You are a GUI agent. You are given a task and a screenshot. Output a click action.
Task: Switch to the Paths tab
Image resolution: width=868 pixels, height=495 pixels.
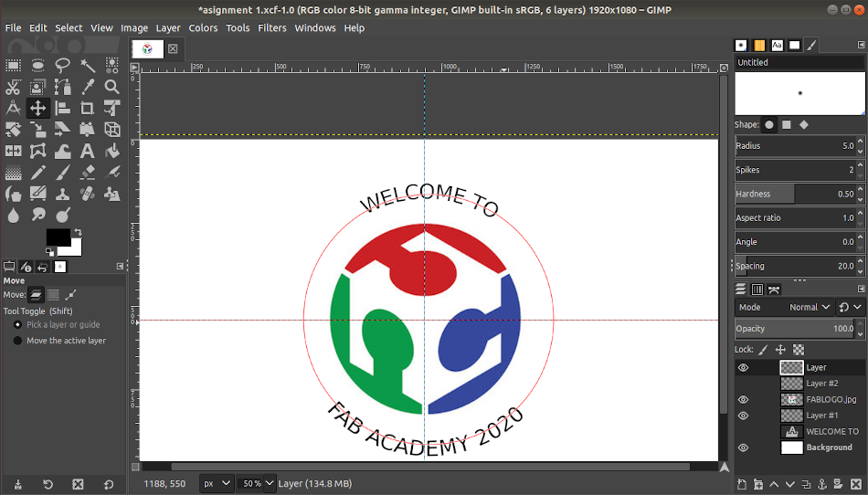[x=774, y=290]
